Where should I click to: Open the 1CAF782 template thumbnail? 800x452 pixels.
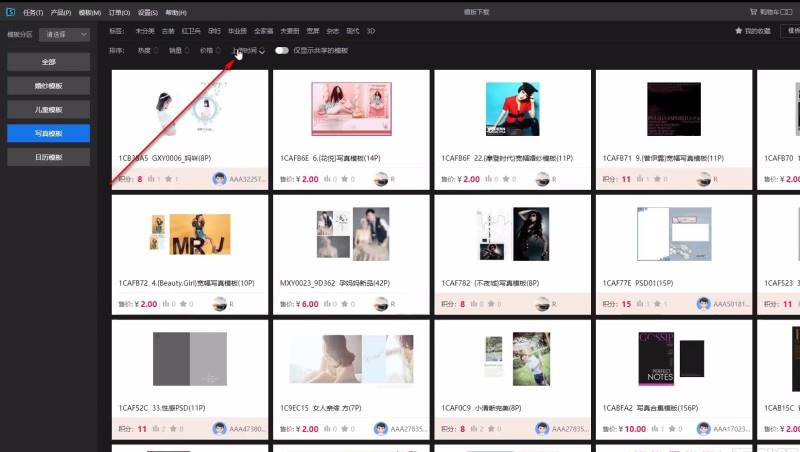click(513, 234)
